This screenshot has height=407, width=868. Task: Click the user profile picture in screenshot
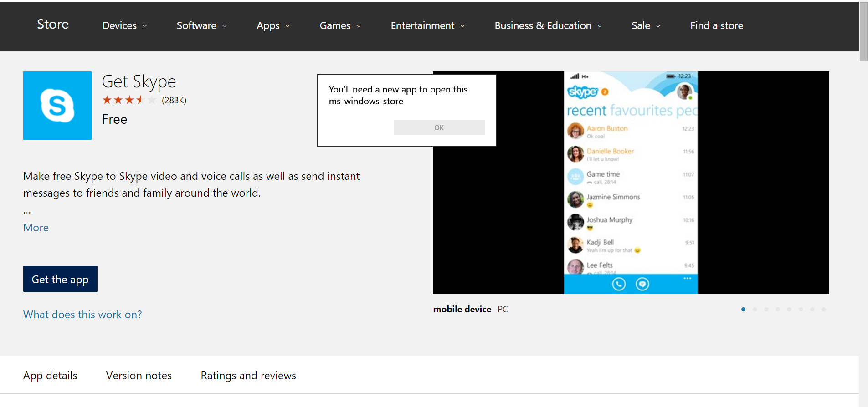coord(684,92)
